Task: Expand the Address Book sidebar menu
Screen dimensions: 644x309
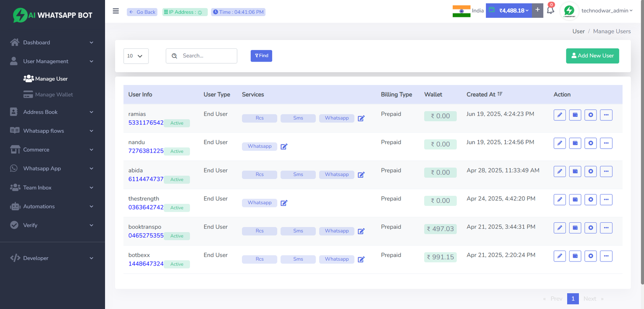Action: (52, 112)
